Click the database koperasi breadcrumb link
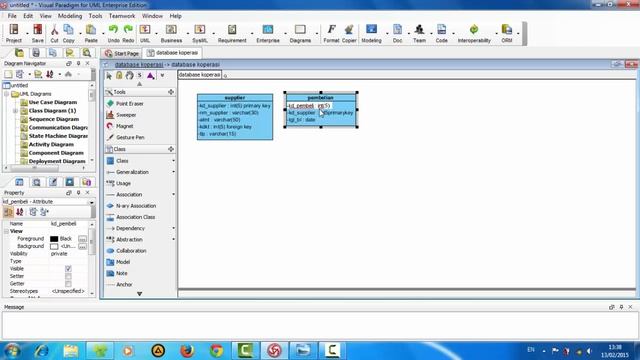The height and width of the screenshot is (360, 640). point(139,64)
